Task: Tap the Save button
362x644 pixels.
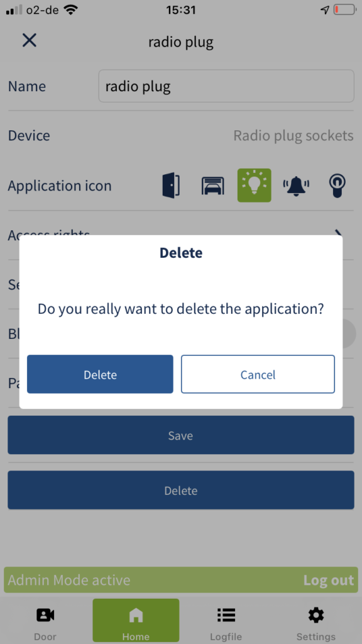Action: pos(180,435)
